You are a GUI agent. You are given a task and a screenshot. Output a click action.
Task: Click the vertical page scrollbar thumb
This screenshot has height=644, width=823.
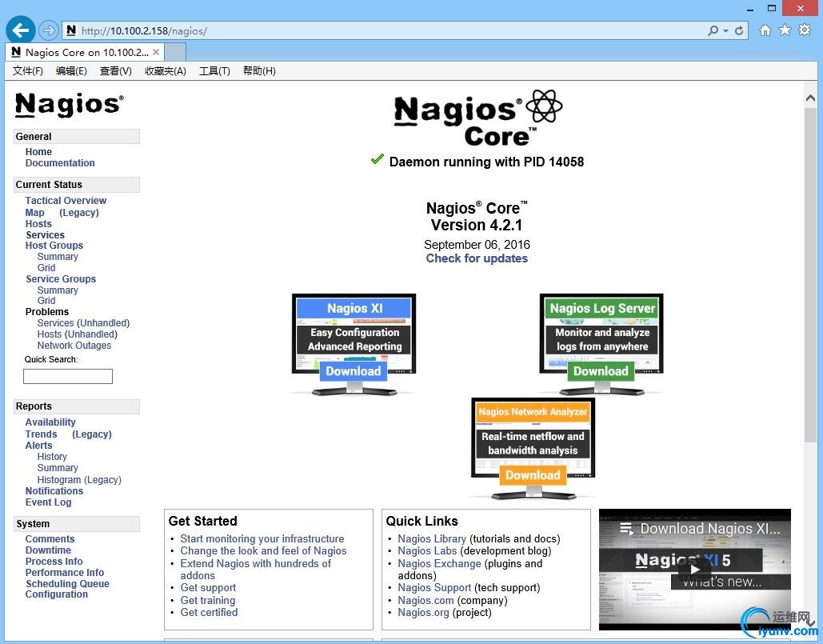point(810,274)
